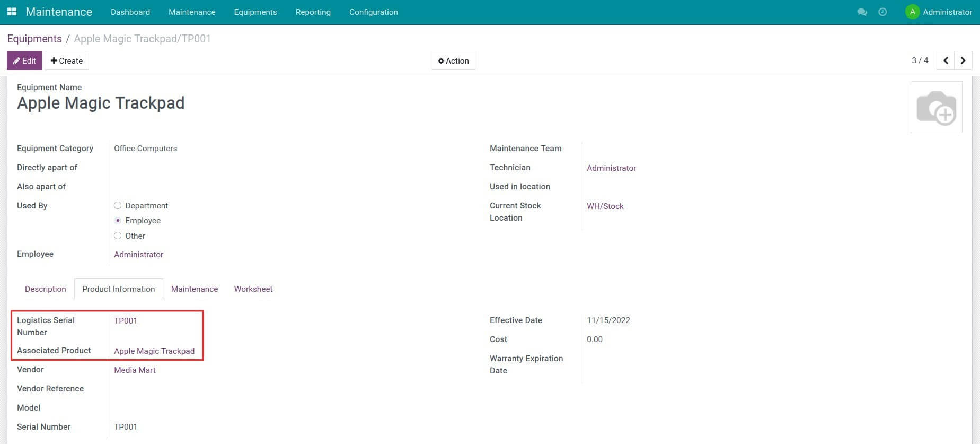Open the apps grid menu icon

click(12, 12)
